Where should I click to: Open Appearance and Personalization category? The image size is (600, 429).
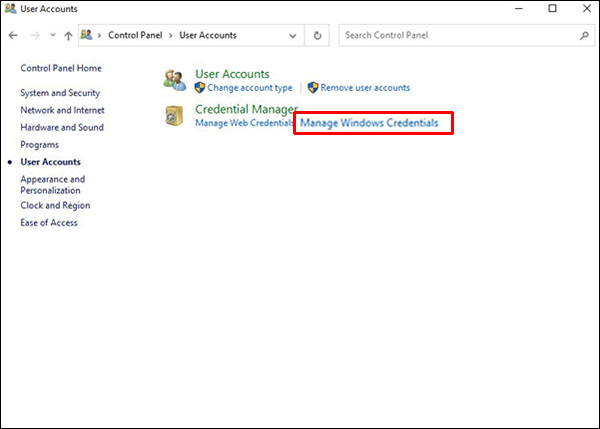(53, 185)
